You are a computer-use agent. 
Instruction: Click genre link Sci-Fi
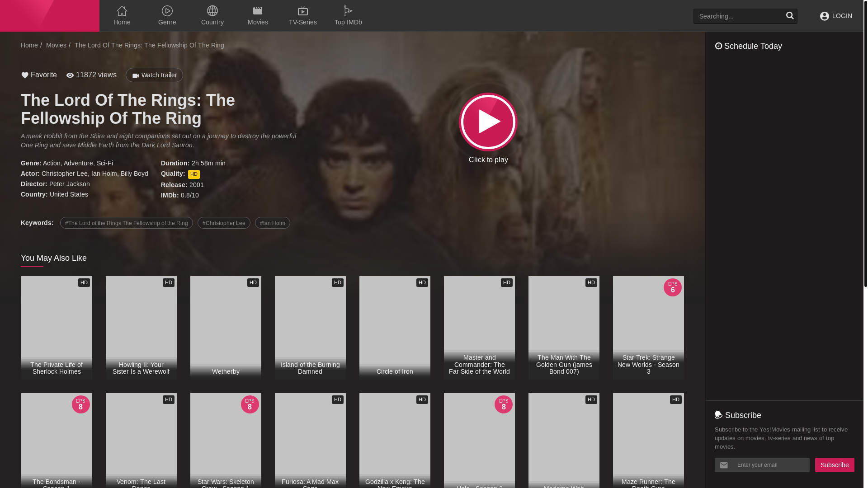[105, 163]
